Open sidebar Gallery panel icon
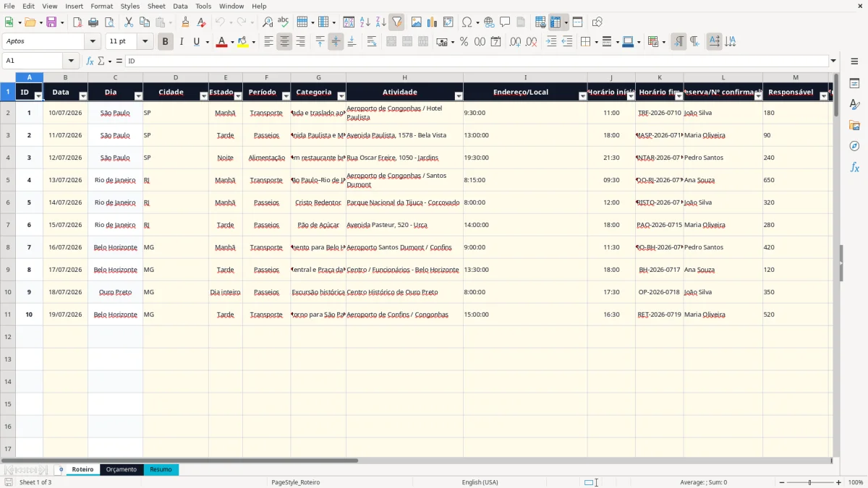868x488 pixels. 854,125
